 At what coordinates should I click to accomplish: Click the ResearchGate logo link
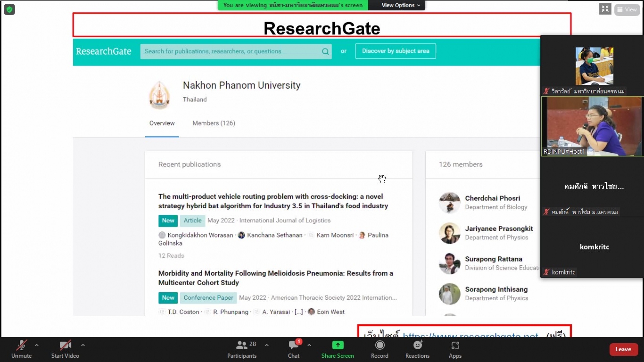tap(103, 51)
